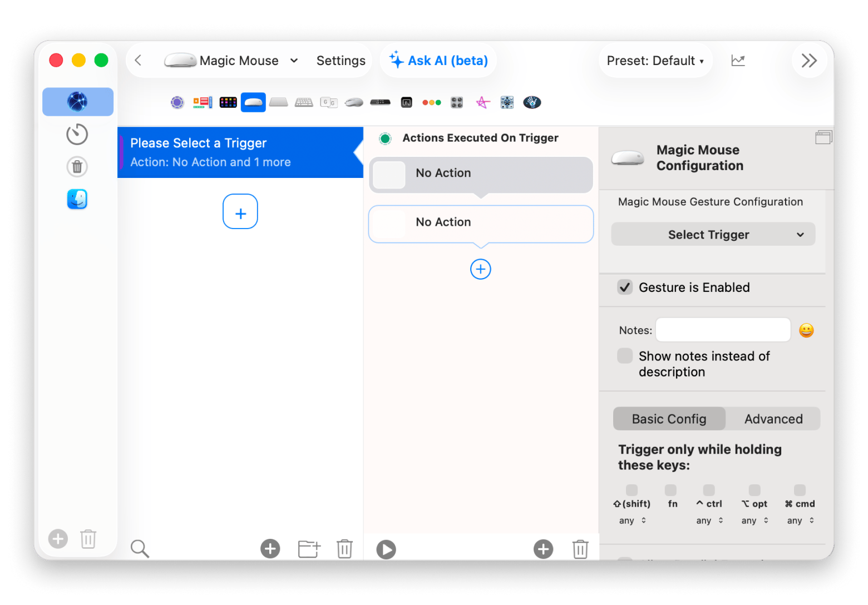Toggle the green actions-enabled indicator
868x605 pixels.
point(385,138)
